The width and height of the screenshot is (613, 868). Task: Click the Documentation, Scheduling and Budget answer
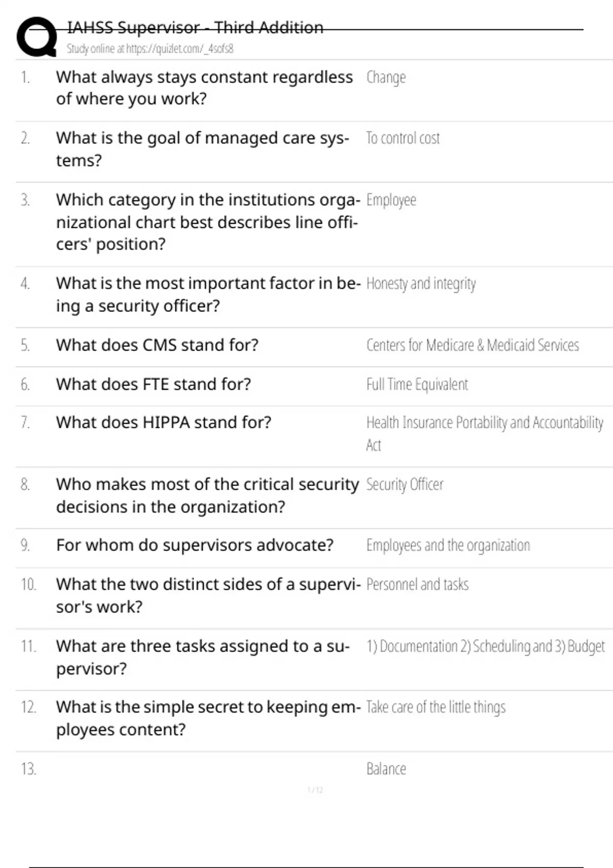pos(485,646)
